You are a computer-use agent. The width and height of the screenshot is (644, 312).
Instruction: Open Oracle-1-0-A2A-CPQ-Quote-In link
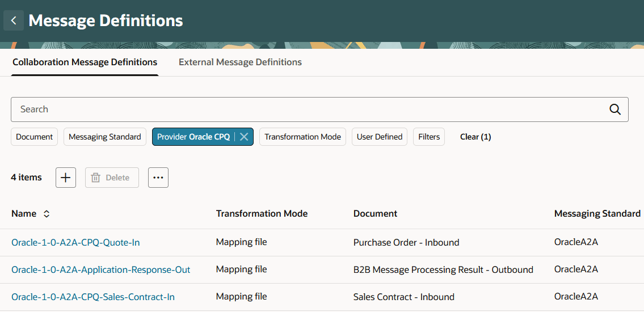75,243
